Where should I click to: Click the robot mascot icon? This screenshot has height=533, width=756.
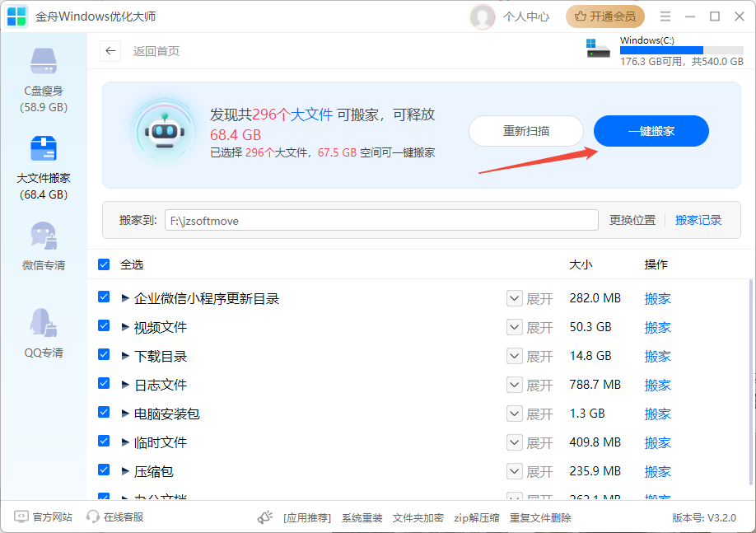tap(165, 132)
